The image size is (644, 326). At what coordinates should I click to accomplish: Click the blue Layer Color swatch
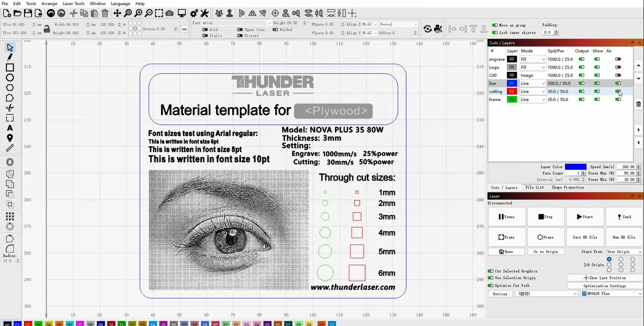pos(576,167)
